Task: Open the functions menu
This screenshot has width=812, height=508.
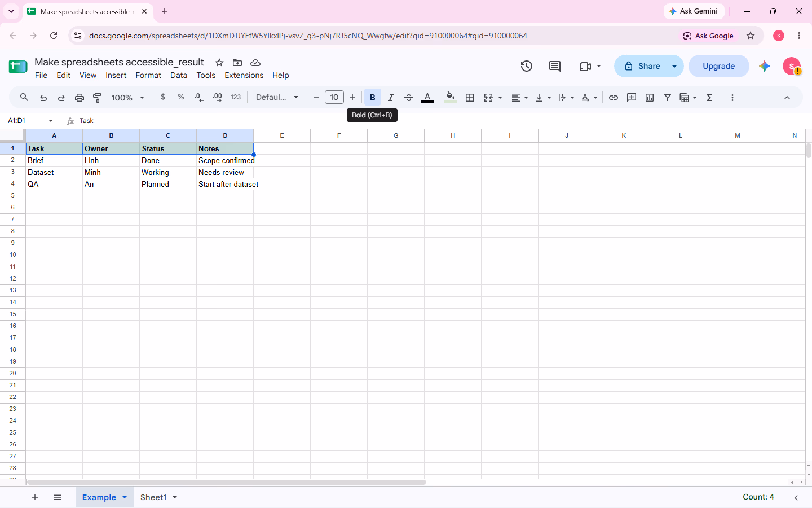Action: 709,98
